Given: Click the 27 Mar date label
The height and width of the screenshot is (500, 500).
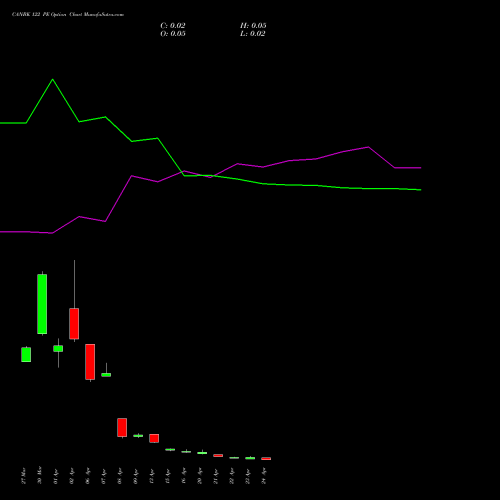Looking at the screenshot, I should point(24,476).
